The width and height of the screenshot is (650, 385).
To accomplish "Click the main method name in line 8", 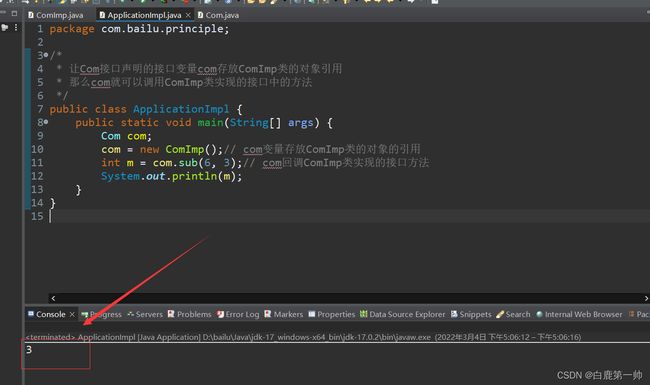I will click(x=210, y=123).
